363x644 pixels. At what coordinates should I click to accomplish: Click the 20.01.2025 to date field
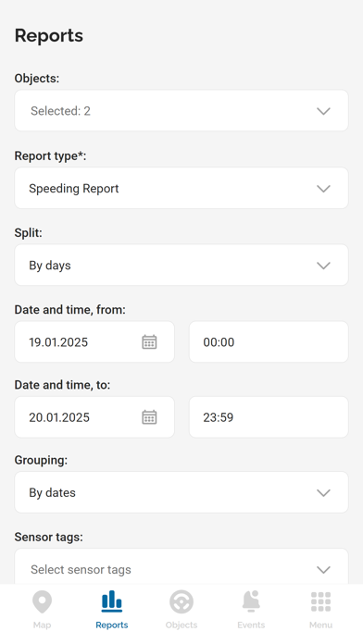(94, 417)
